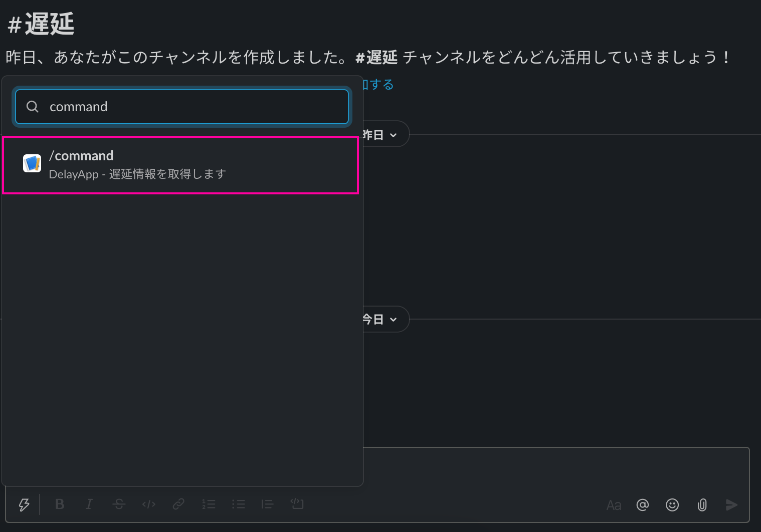Click the inline code formatting icon
Screen dimensions: 761x532
[148, 504]
